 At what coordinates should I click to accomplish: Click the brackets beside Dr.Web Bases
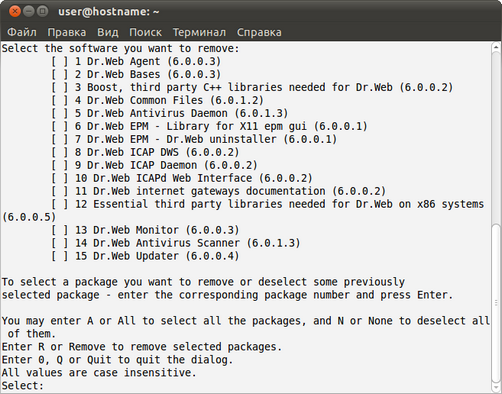[x=60, y=74]
